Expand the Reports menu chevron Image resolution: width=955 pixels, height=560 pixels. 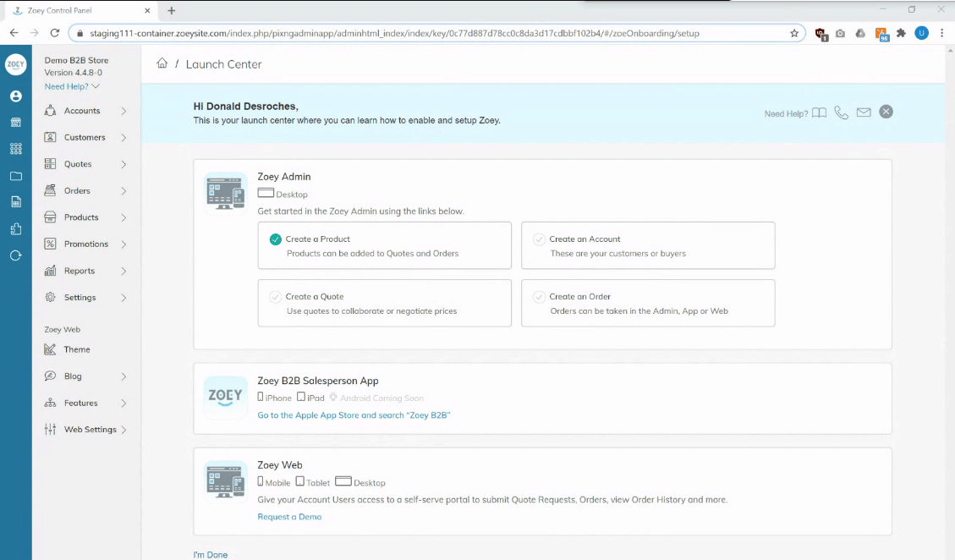tap(123, 272)
